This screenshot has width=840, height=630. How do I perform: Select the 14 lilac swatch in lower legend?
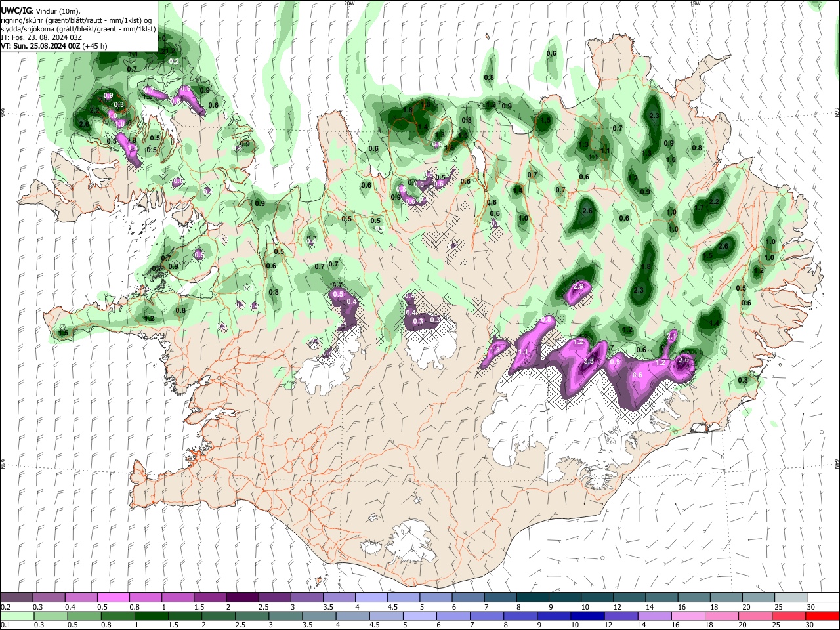tap(654, 616)
